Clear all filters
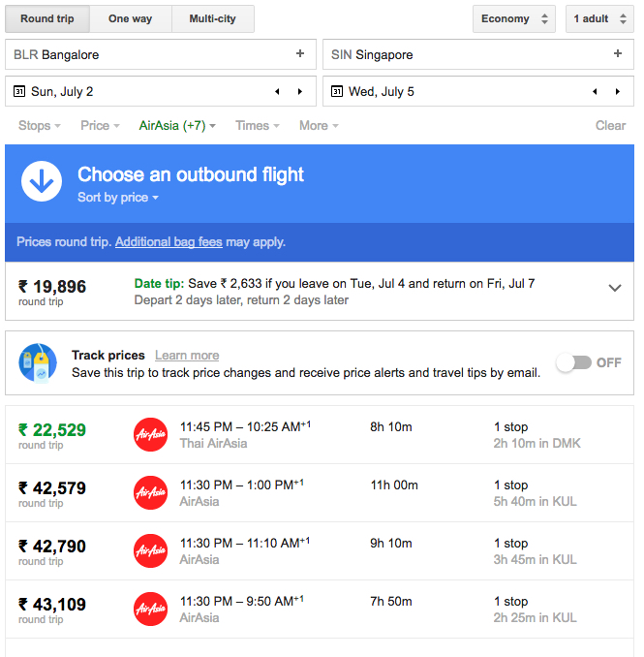This screenshot has width=644, height=657. [x=610, y=126]
